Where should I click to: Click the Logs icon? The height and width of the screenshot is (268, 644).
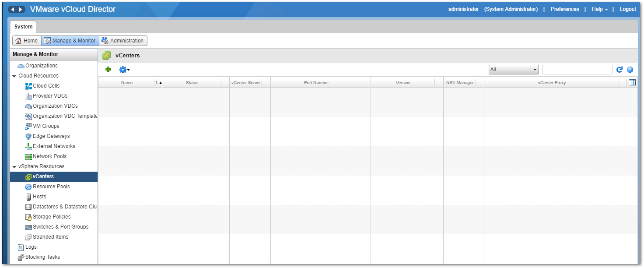tap(21, 247)
